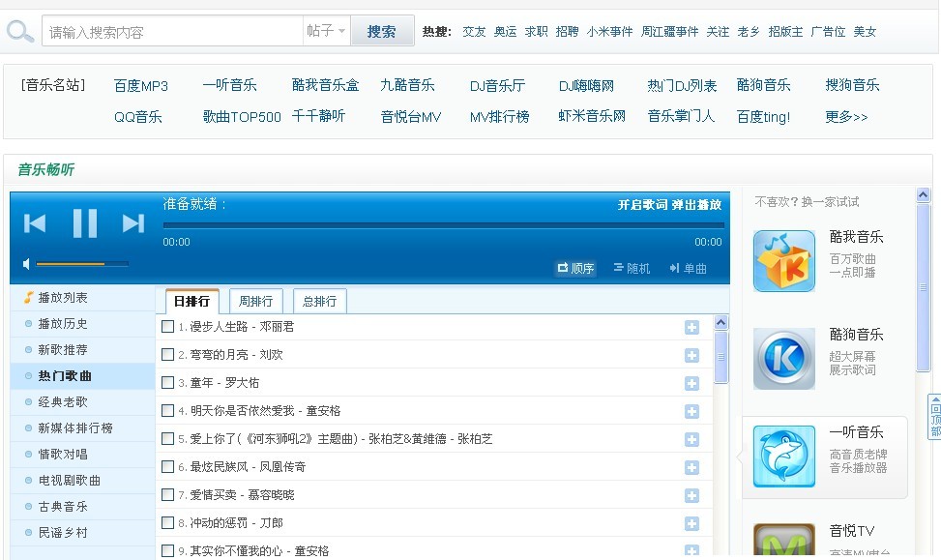
Task: Select 新媒体排行榜 category
Action: coord(75,427)
